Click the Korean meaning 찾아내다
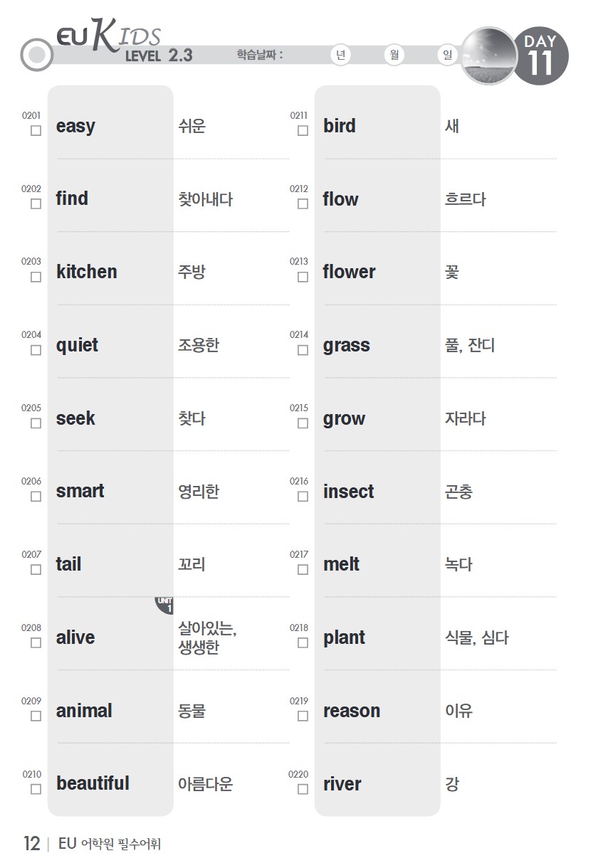This screenshot has width=608, height=868. pyautogui.click(x=205, y=199)
